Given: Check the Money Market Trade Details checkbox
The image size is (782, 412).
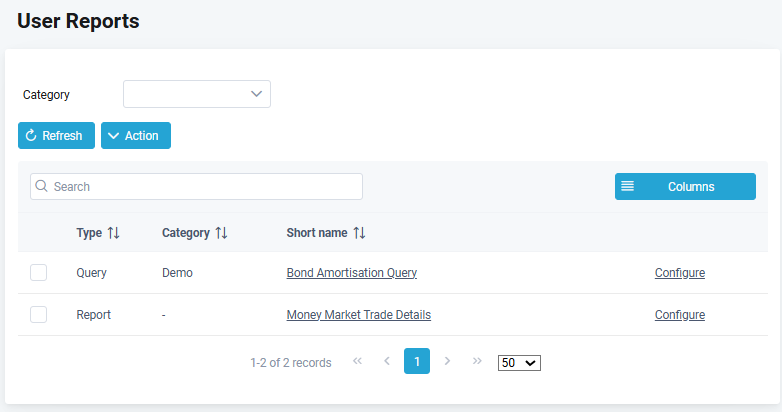Looking at the screenshot, I should tap(39, 314).
